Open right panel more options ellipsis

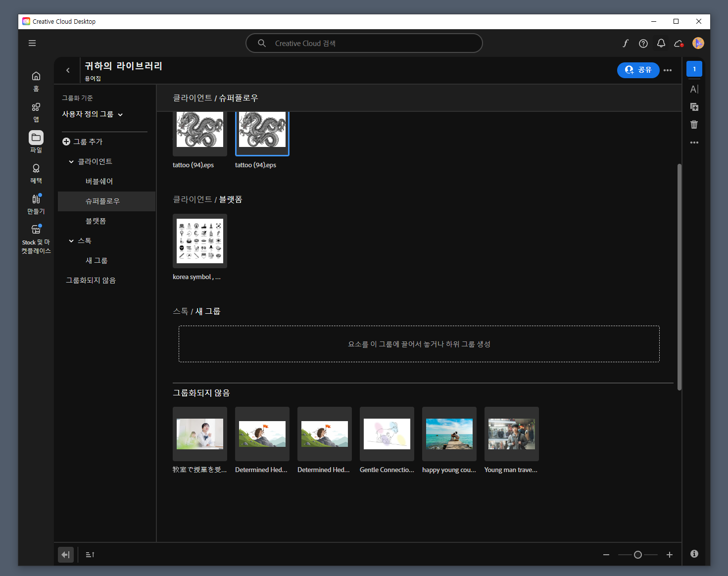[694, 143]
